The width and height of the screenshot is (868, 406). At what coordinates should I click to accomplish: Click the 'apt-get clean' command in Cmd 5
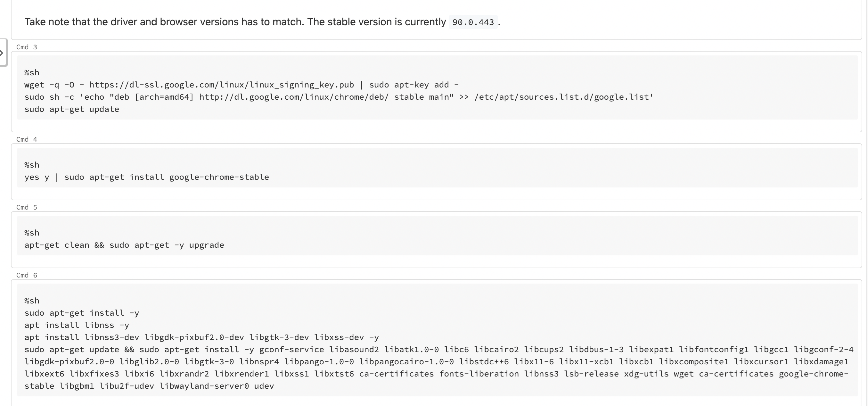[57, 245]
